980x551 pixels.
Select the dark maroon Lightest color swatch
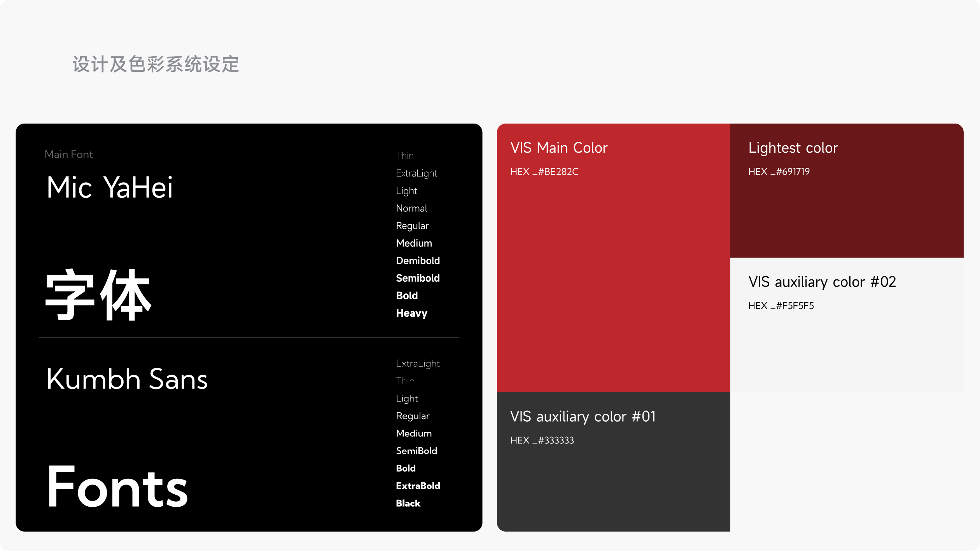tap(847, 214)
